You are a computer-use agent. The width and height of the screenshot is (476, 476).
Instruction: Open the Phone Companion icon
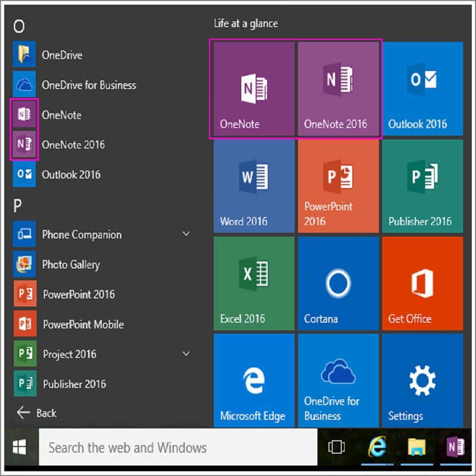coord(24,234)
